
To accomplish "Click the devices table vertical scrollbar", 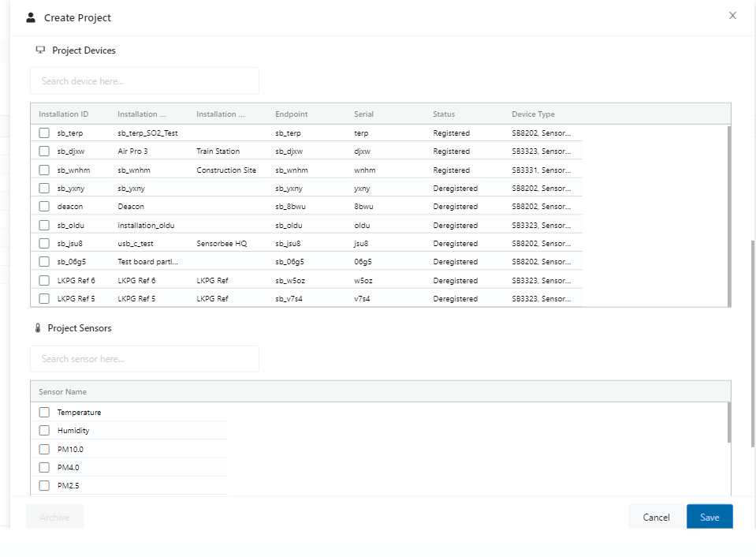I will click(x=729, y=215).
